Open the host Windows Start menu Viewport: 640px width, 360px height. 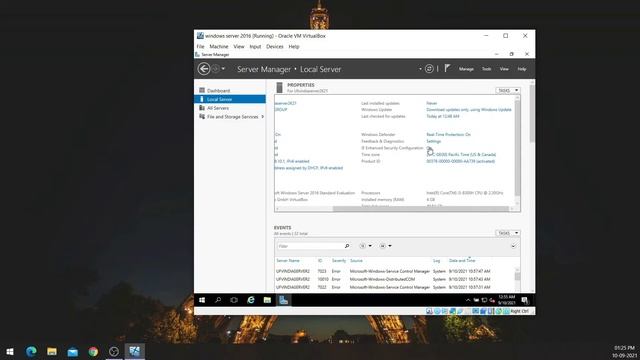coord(10,351)
